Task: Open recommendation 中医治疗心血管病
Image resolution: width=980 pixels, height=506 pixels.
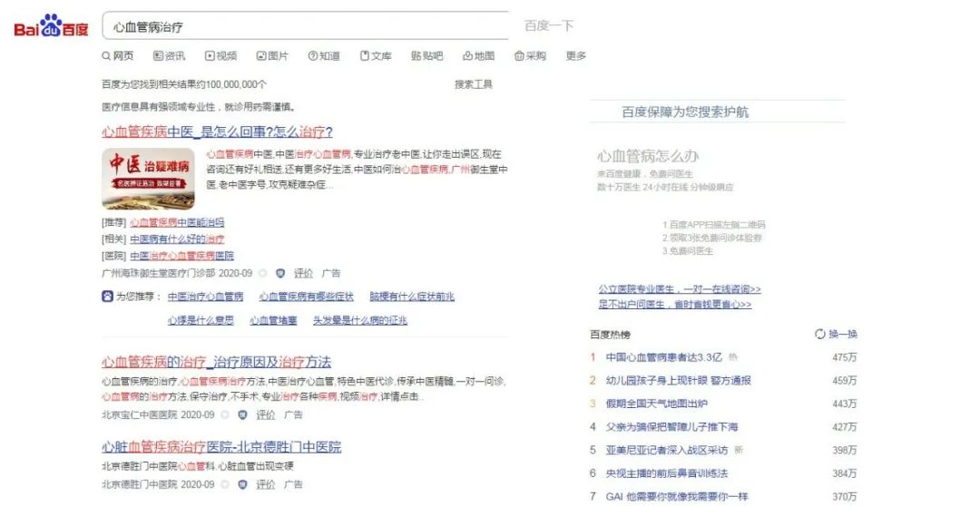Action: coord(206,297)
